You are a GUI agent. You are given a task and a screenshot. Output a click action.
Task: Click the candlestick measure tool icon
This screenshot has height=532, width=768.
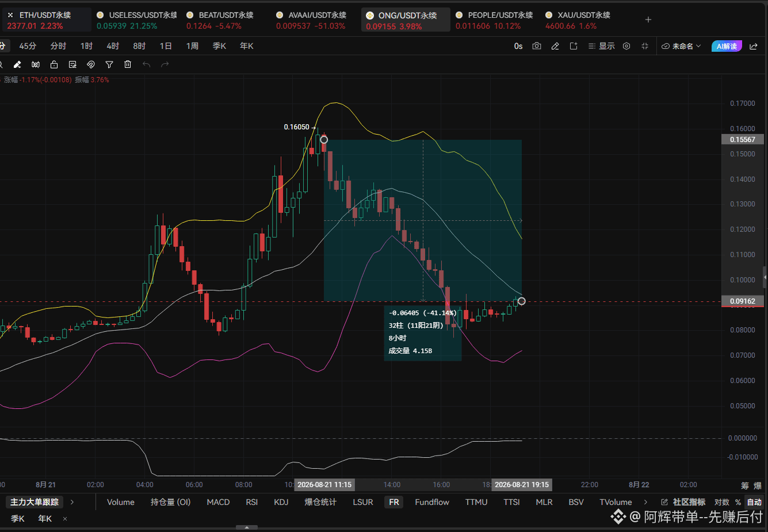(x=36, y=64)
